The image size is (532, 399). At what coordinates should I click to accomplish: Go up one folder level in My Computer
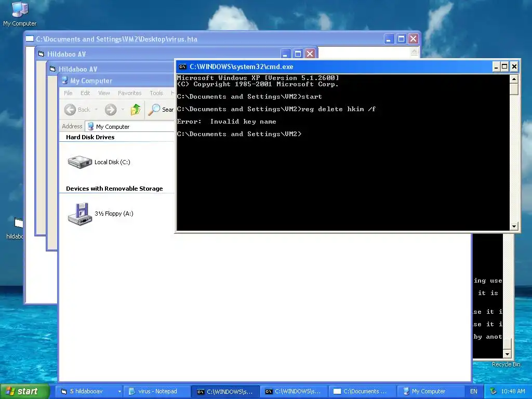click(x=136, y=110)
